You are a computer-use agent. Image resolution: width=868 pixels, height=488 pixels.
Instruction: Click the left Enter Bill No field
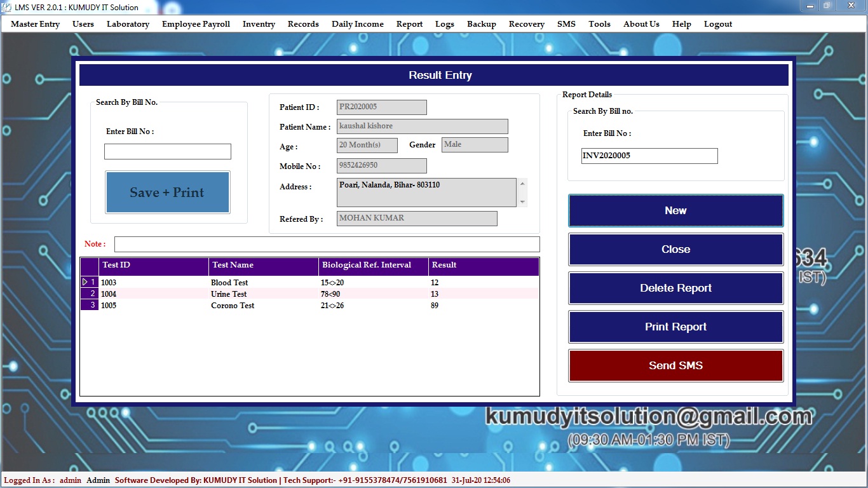167,152
